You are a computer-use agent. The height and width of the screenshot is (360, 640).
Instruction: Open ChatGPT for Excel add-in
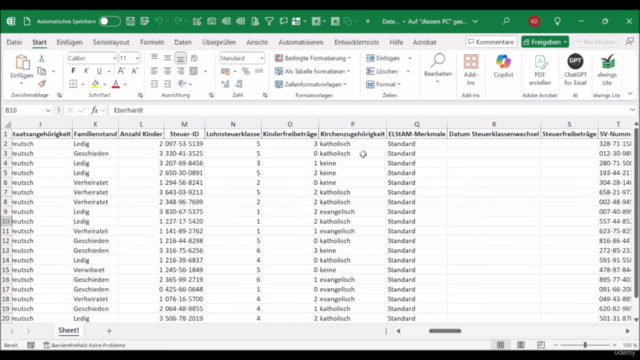575,69
